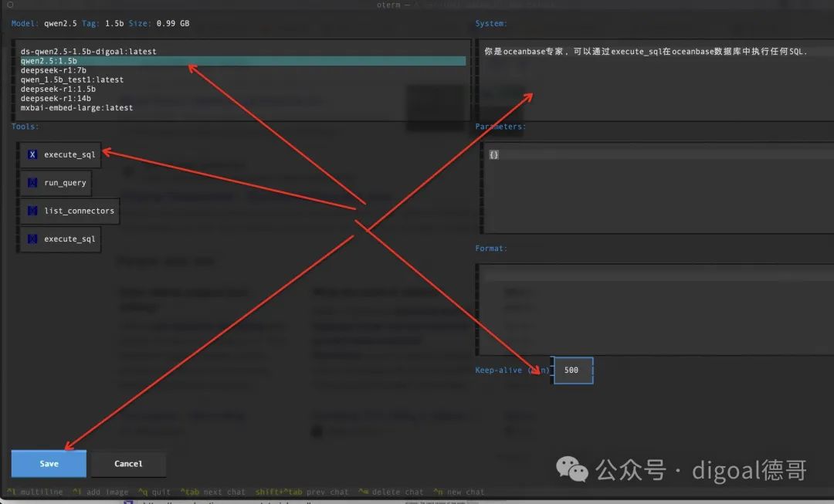
Task: Select mxbai-embed-large:latest model
Action: coord(76,108)
